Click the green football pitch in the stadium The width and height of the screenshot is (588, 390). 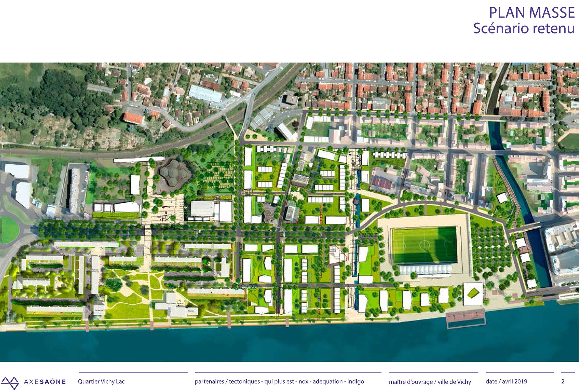tap(425, 245)
